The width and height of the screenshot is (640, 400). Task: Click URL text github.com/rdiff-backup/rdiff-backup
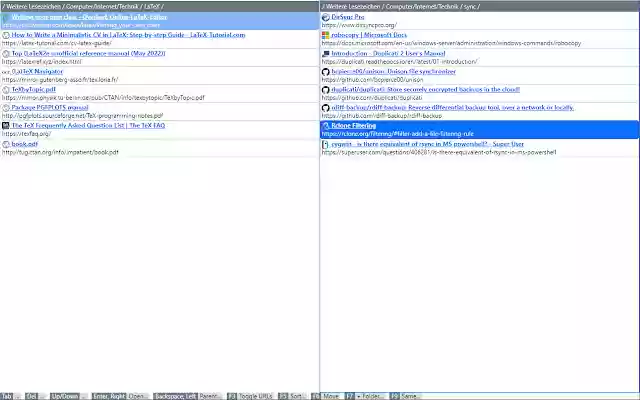pos(382,116)
